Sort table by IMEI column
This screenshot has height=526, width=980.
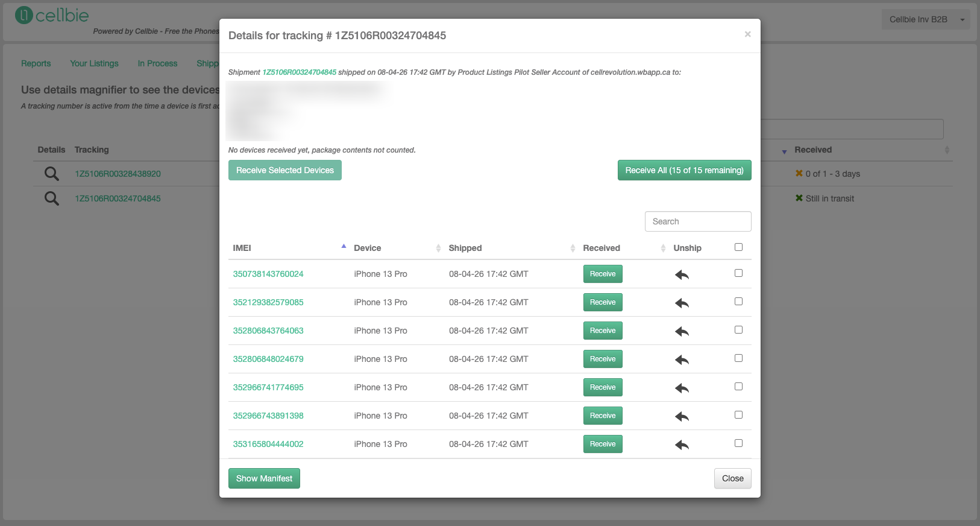pyautogui.click(x=289, y=248)
